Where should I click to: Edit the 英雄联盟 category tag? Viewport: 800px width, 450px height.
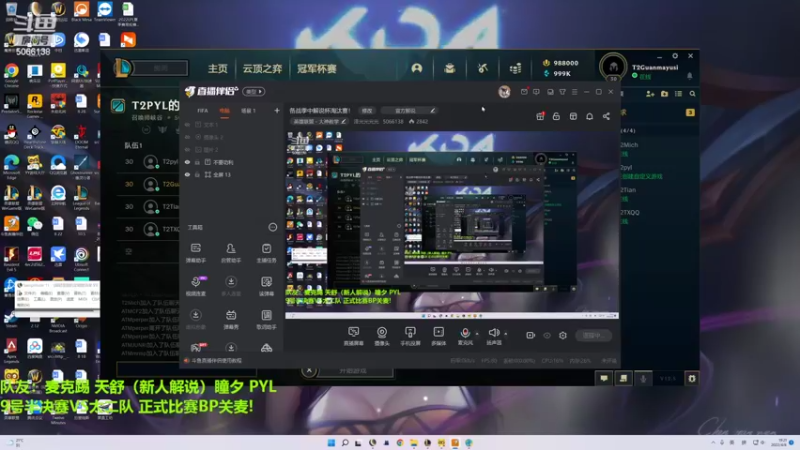(x=319, y=121)
